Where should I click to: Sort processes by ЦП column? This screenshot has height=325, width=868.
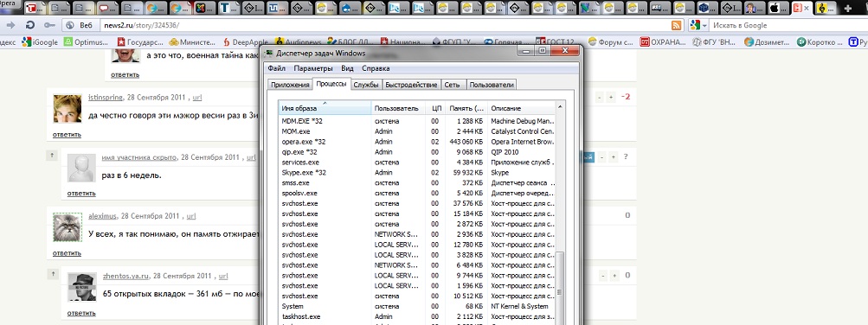coord(436,108)
